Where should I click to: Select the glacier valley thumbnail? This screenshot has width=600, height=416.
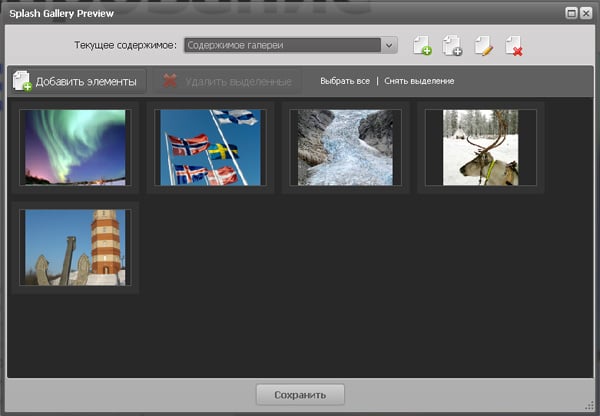345,147
